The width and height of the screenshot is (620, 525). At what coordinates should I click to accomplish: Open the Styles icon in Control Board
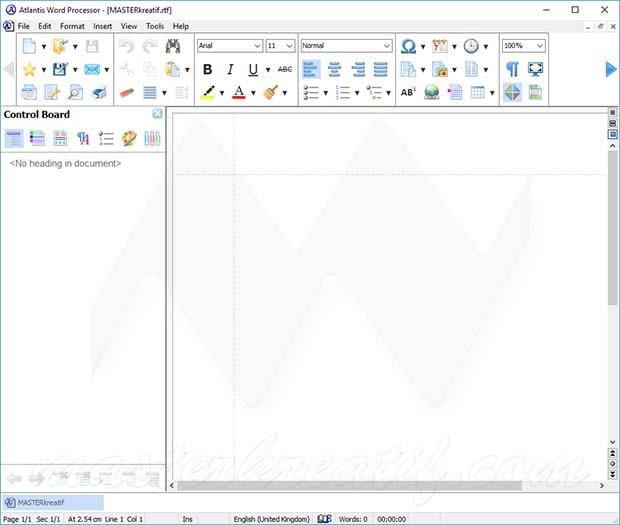tap(83, 138)
